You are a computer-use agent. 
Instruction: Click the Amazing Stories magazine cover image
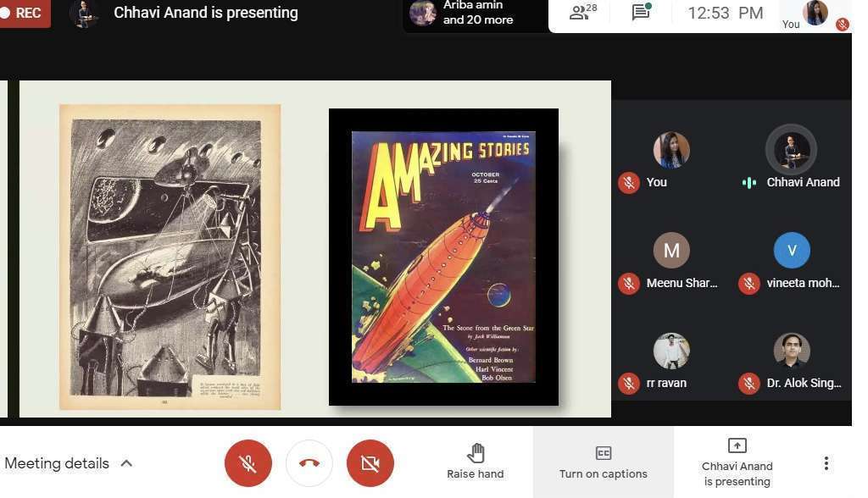pyautogui.click(x=443, y=257)
